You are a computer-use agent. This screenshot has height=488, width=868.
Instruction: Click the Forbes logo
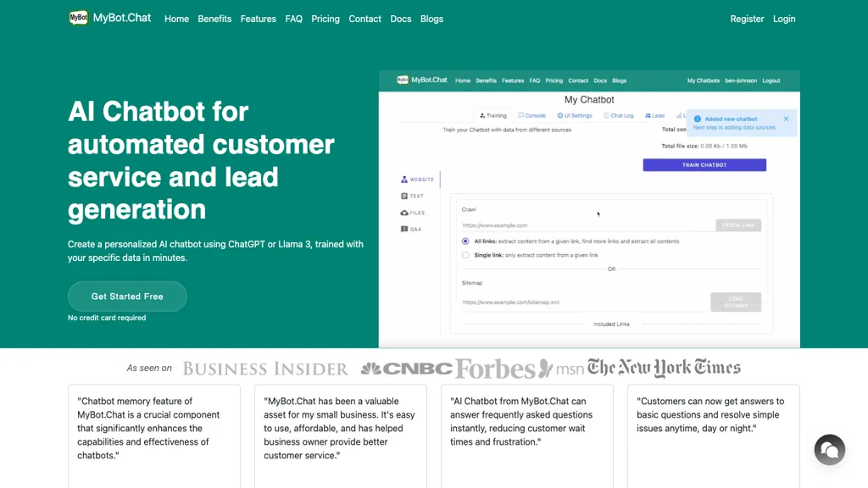(495, 369)
